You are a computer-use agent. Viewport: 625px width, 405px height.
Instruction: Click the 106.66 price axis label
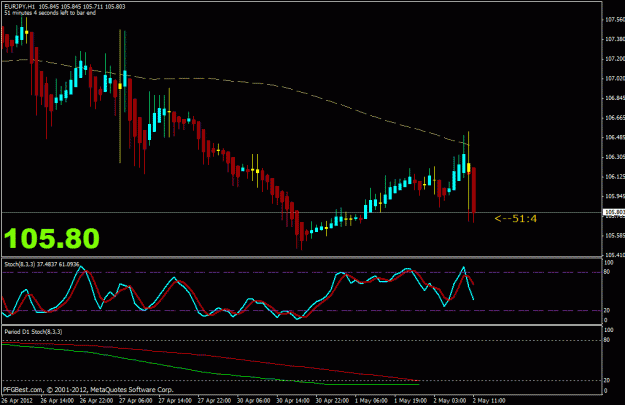[x=615, y=118]
